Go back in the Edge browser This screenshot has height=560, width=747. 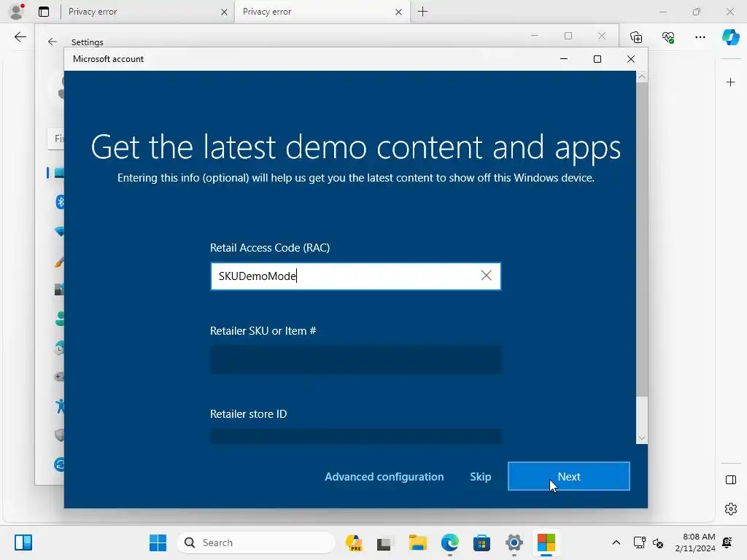tap(20, 37)
